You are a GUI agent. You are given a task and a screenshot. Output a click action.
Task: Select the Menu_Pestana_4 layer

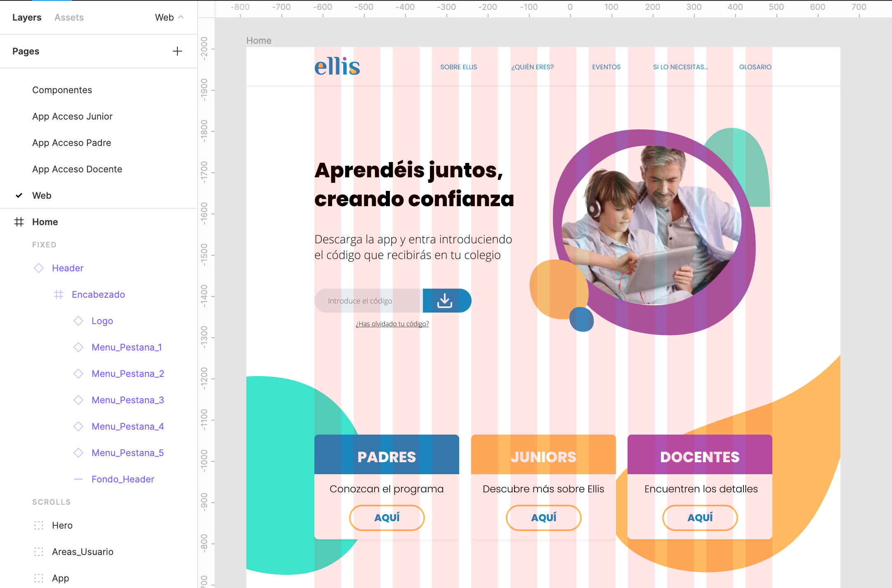click(128, 426)
